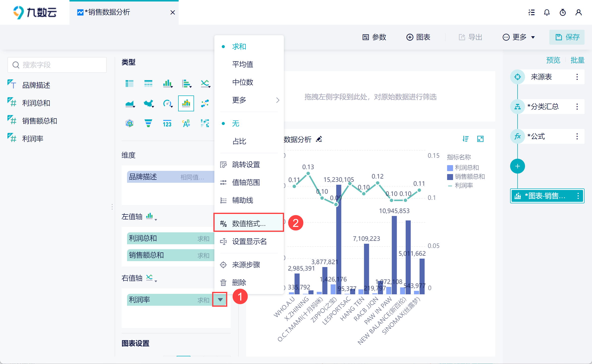Open the 更多 dropdown in top toolbar
This screenshot has width=592, height=364.
click(519, 37)
